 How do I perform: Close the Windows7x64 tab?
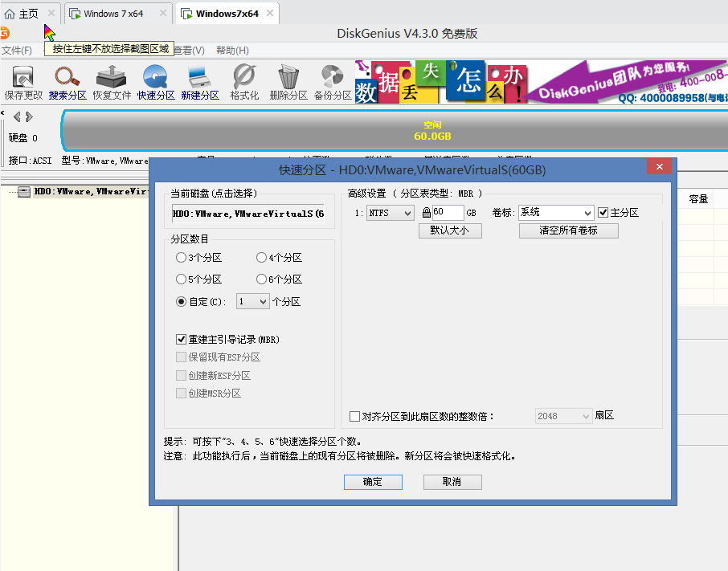tap(270, 14)
